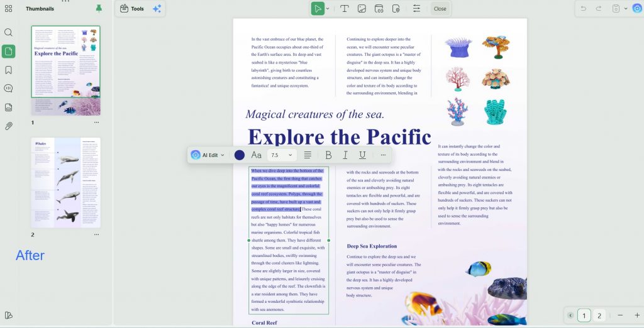Open the dark blue text color swatch
The image size is (644, 328).
coord(240,155)
